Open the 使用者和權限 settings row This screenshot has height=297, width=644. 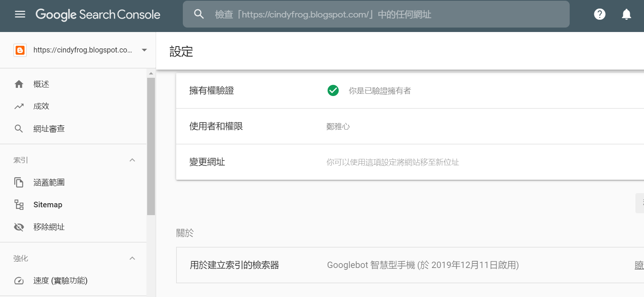coord(410,126)
